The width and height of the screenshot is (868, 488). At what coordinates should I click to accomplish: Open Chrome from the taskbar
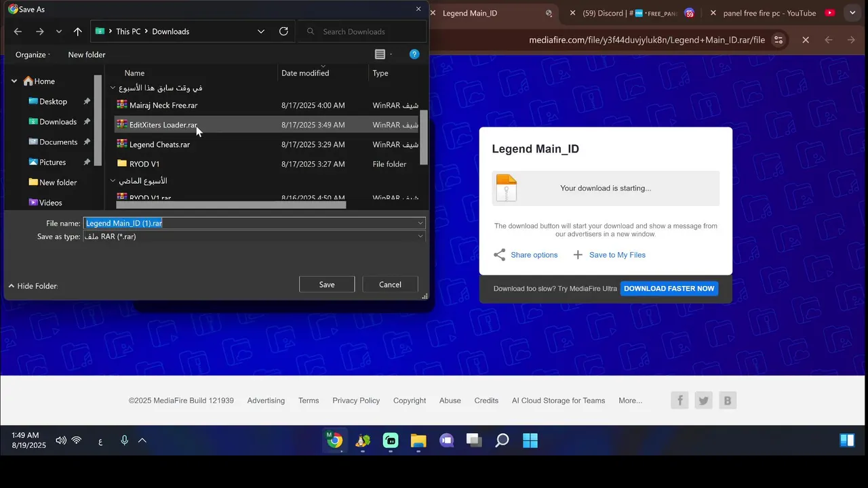click(x=334, y=441)
